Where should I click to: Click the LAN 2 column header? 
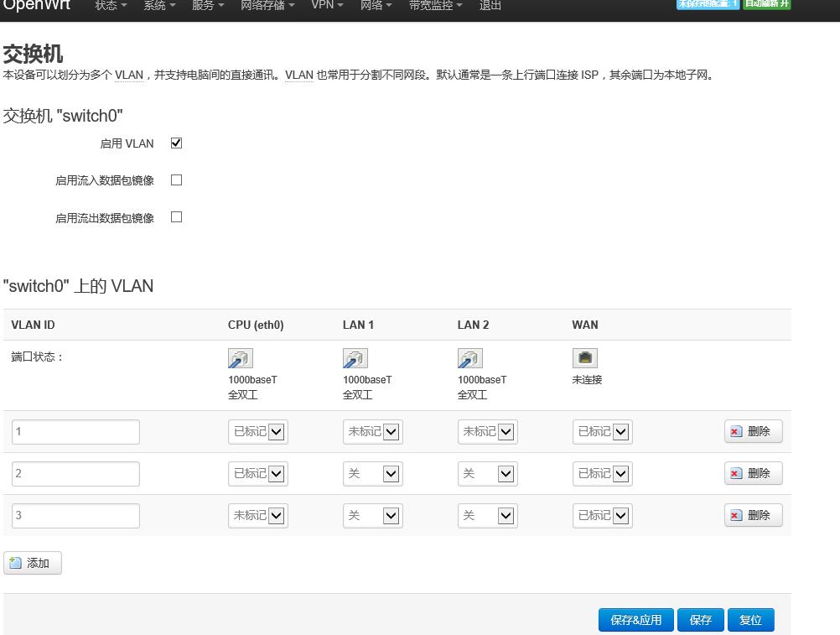pyautogui.click(x=473, y=325)
